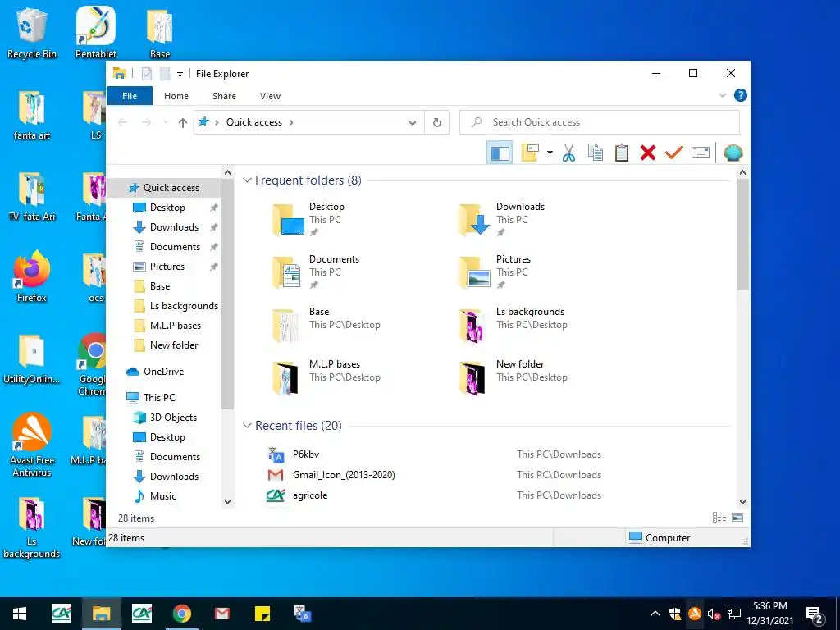Click the Quick access address bar crumb
The image size is (840, 630).
pos(254,122)
